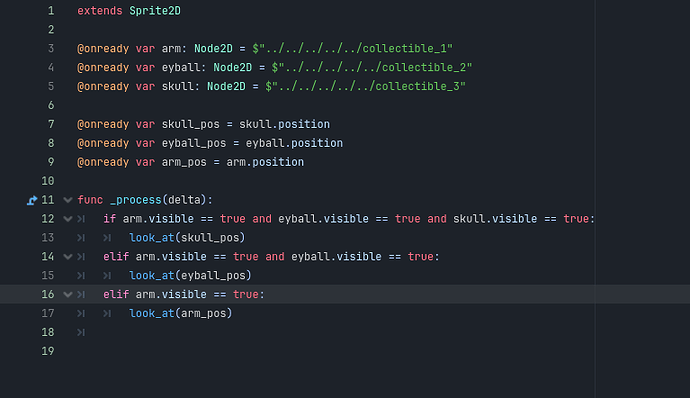690x398 pixels.
Task: Click the Node2D type on eyball line
Action: coord(233,67)
